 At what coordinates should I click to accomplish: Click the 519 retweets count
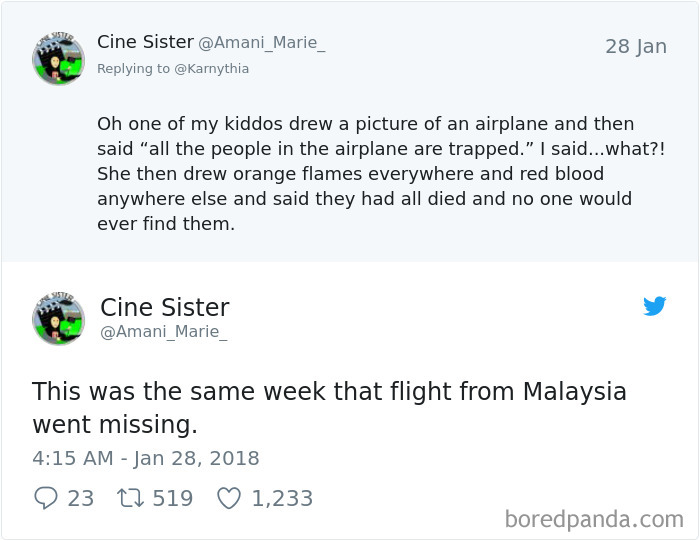pyautogui.click(x=172, y=498)
